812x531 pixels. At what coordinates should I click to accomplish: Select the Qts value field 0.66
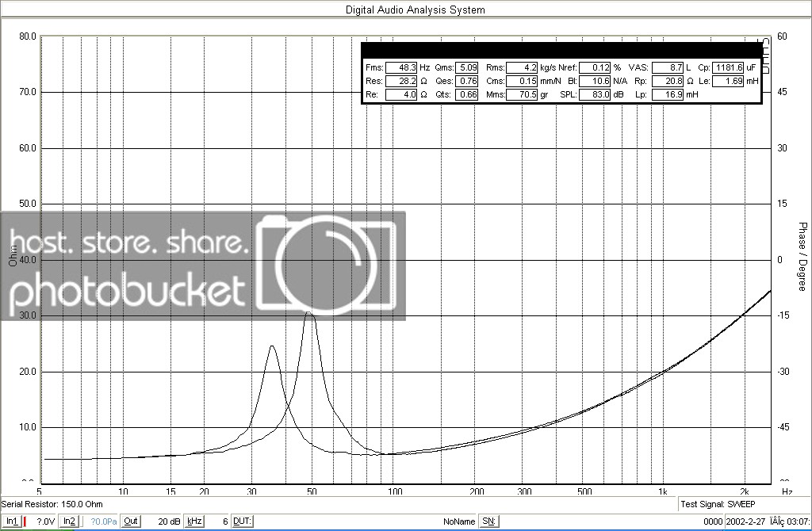[x=466, y=95]
